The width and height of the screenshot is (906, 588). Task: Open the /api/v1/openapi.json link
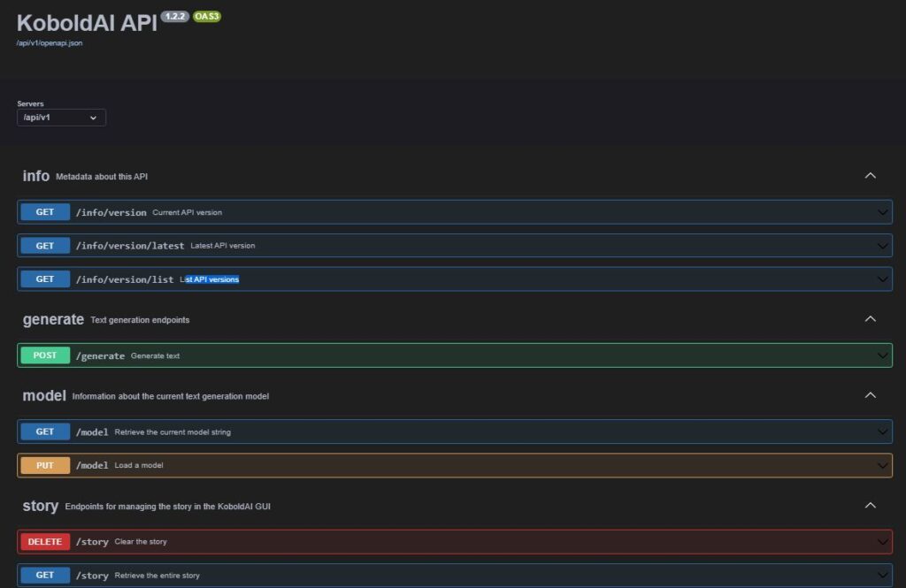[50, 43]
